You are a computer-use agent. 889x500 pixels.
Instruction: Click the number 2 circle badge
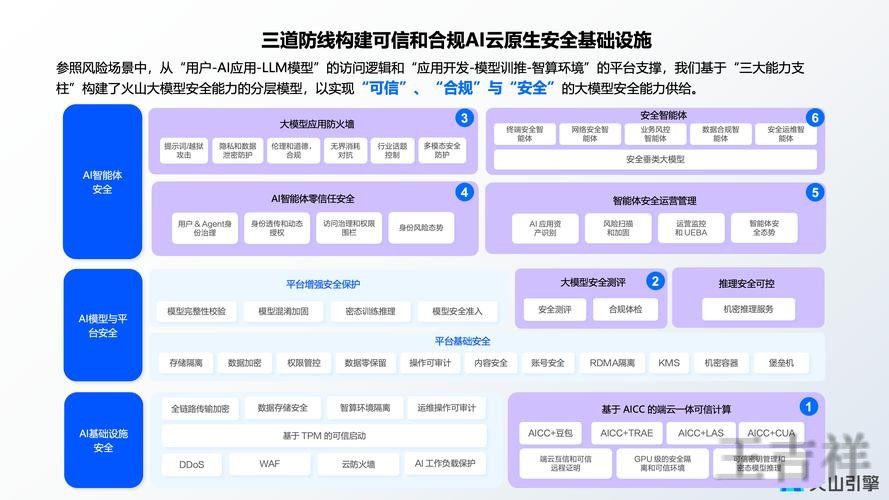tap(655, 281)
